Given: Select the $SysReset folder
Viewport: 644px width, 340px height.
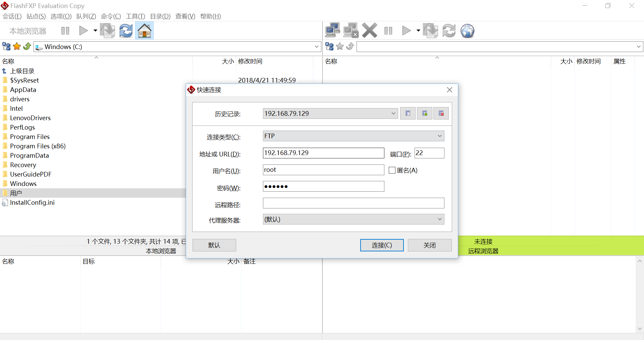Looking at the screenshot, I should (x=24, y=80).
